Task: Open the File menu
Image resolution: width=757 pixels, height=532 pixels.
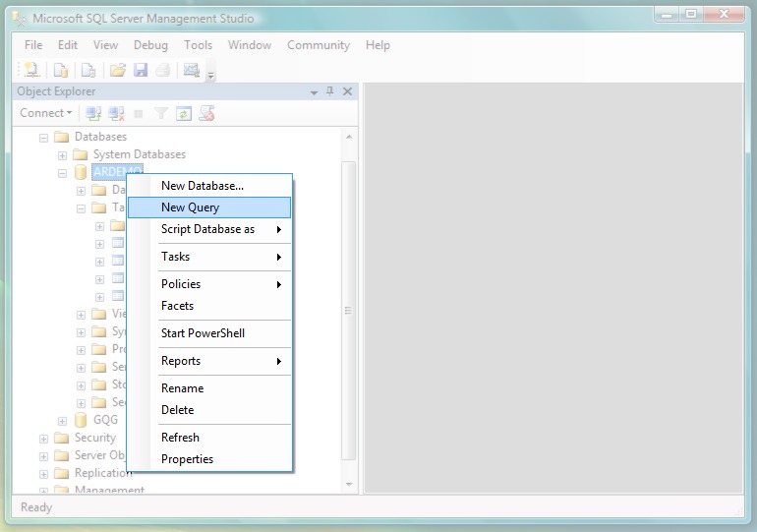Action: [x=33, y=45]
